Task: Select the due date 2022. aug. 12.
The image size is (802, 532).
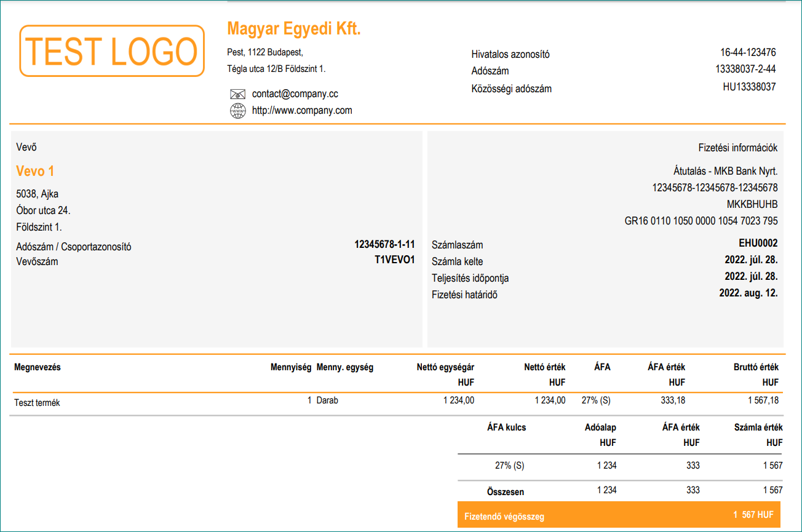Action: click(748, 293)
